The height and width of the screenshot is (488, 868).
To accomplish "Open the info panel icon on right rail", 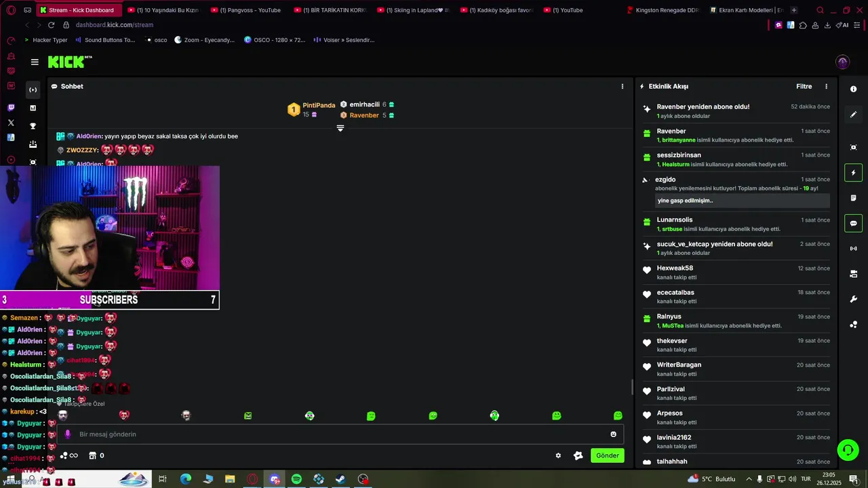I will point(853,89).
